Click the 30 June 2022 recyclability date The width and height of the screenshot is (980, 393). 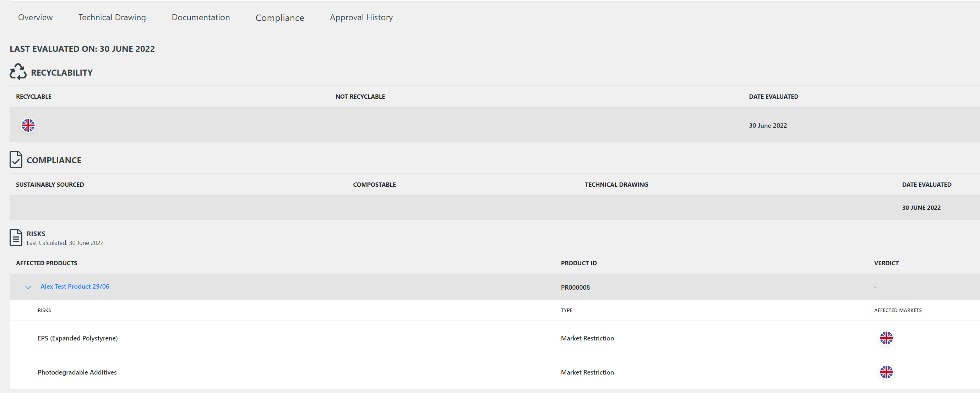768,126
